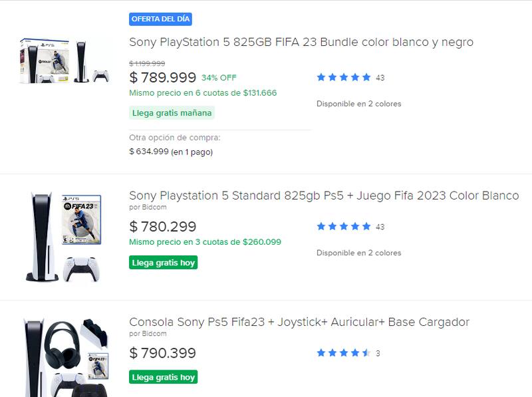Click Llega gratis hoy badge on second listing
Viewport: 532px width, 397px height.
163,263
